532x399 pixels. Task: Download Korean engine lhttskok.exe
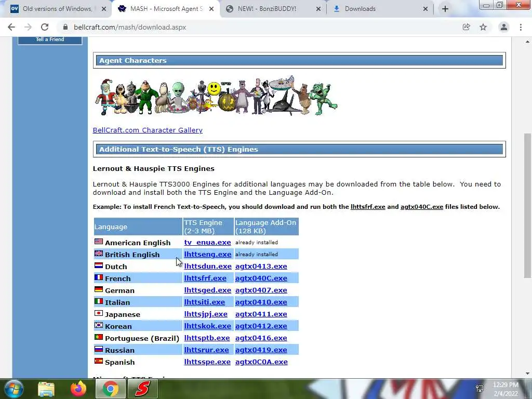click(207, 326)
